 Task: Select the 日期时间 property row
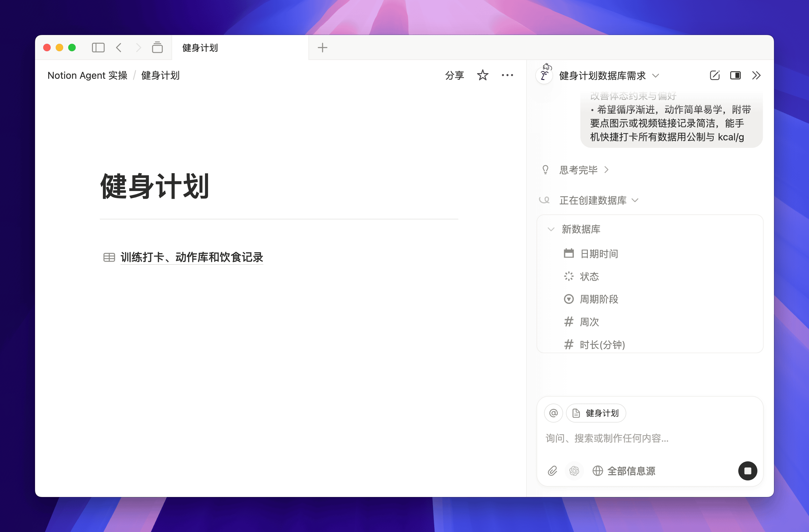(650, 253)
